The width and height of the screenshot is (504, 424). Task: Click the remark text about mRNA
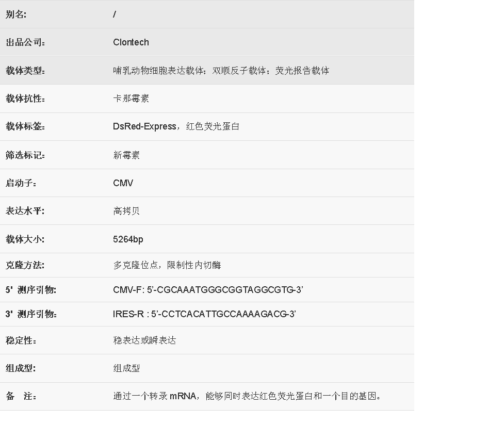click(x=247, y=396)
